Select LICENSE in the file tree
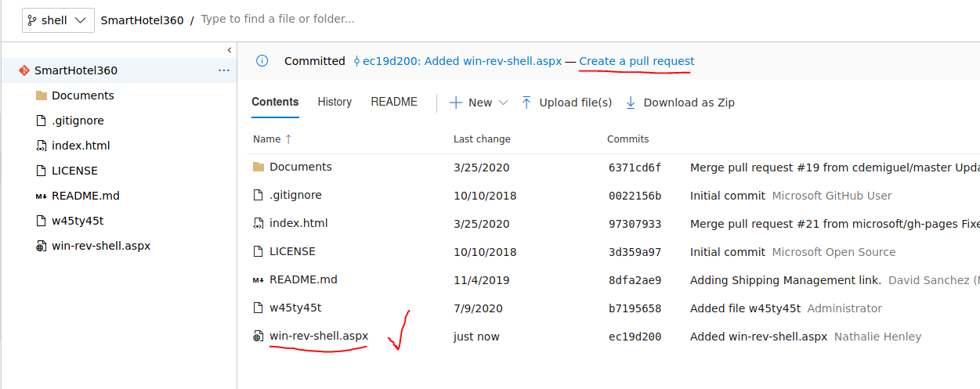The image size is (980, 389). 74,171
